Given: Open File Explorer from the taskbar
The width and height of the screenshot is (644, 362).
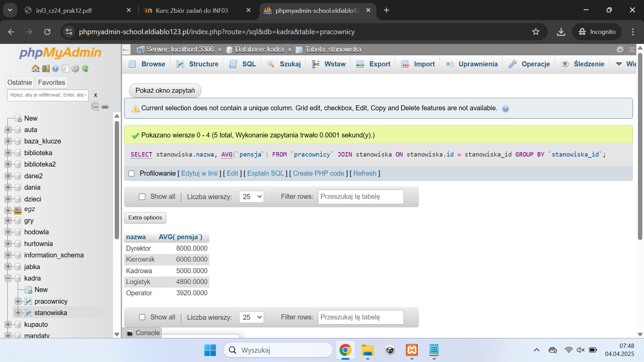Looking at the screenshot, I should pyautogui.click(x=368, y=350).
